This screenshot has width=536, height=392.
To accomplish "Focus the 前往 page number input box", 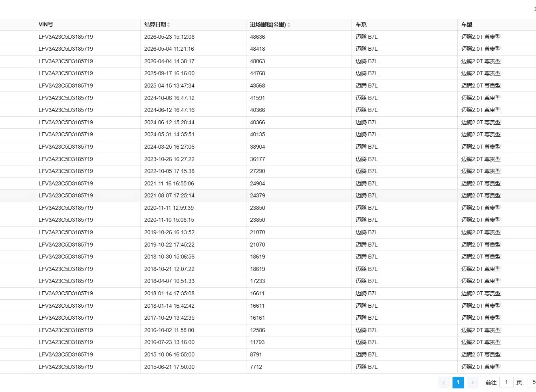I will click(x=506, y=382).
